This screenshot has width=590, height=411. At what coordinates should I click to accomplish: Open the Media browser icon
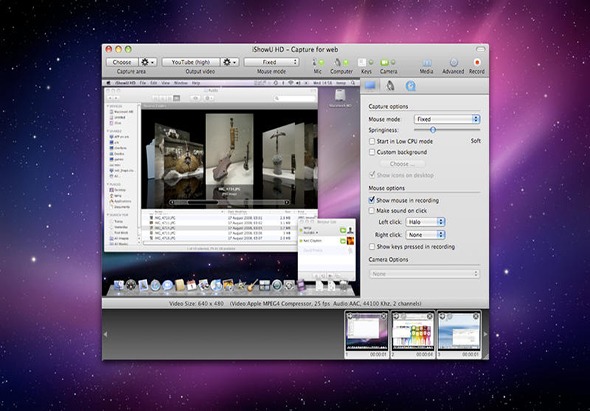pyautogui.click(x=426, y=63)
